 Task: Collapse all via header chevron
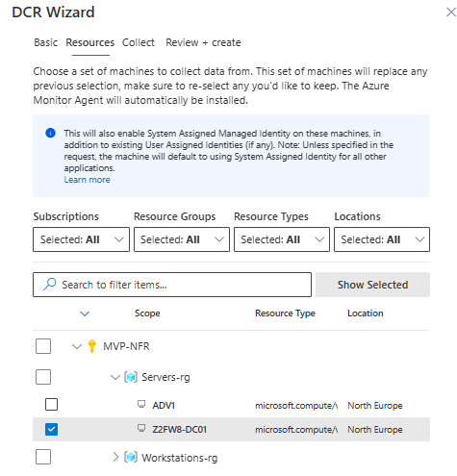(x=85, y=313)
